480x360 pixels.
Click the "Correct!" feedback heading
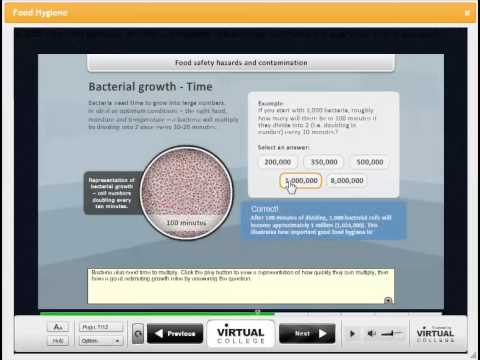click(264, 209)
